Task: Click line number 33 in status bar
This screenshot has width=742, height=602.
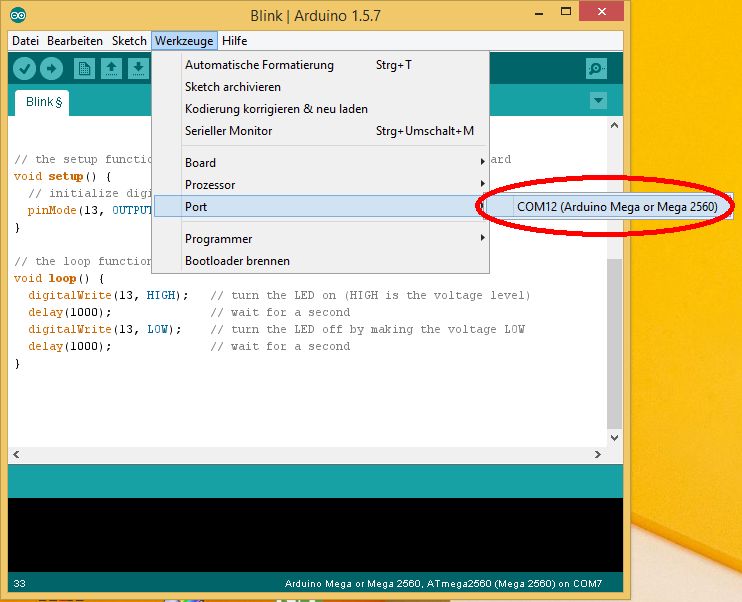Action: point(20,584)
